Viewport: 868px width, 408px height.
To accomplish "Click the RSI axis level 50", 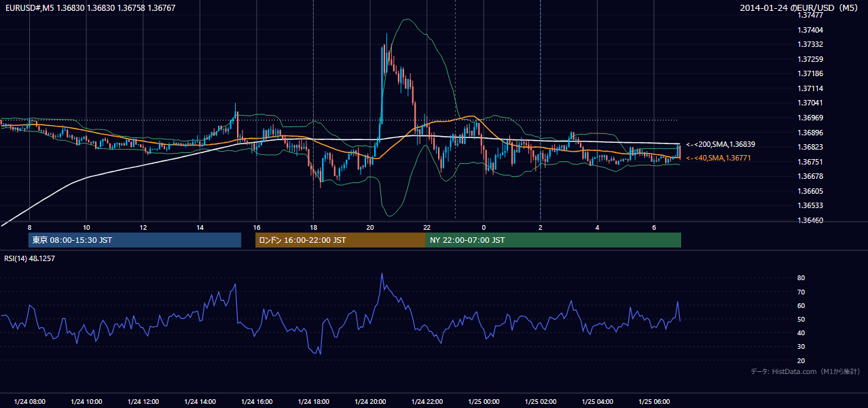I will (x=801, y=319).
